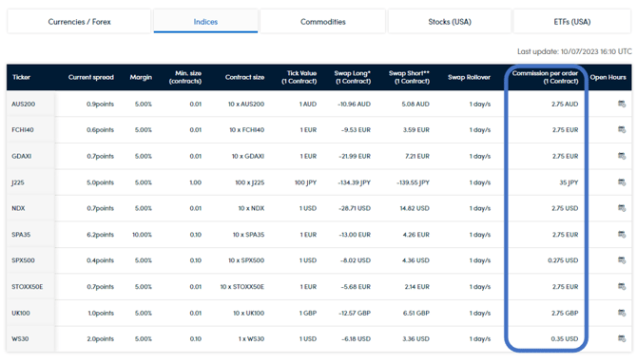Go to ETFs (USA) tab

572,22
